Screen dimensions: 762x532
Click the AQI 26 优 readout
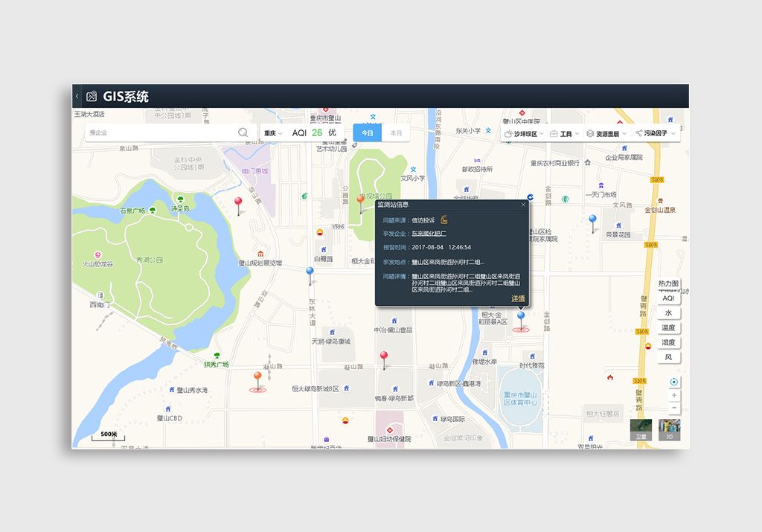(x=314, y=132)
